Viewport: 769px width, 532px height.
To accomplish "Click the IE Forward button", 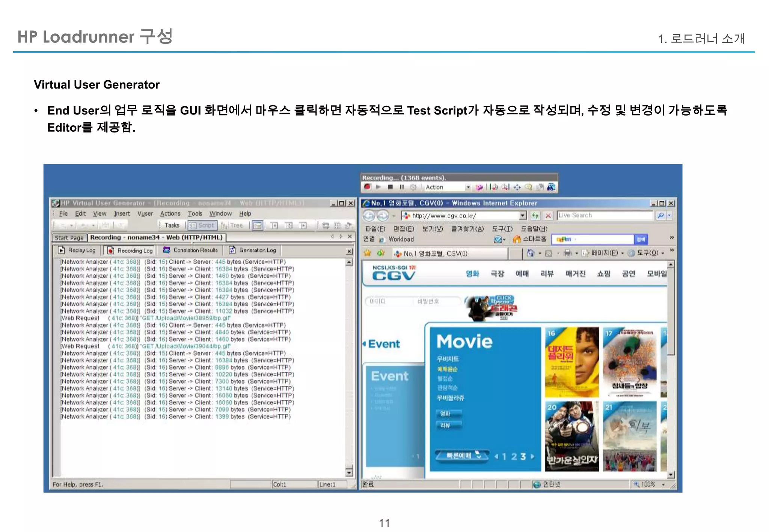I will coord(382,216).
